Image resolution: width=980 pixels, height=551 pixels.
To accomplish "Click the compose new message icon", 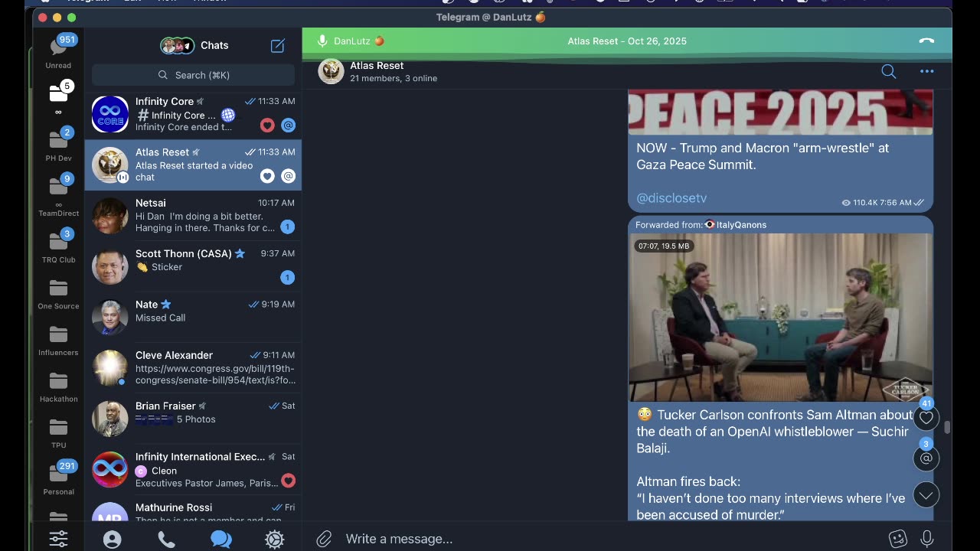I will click(278, 46).
